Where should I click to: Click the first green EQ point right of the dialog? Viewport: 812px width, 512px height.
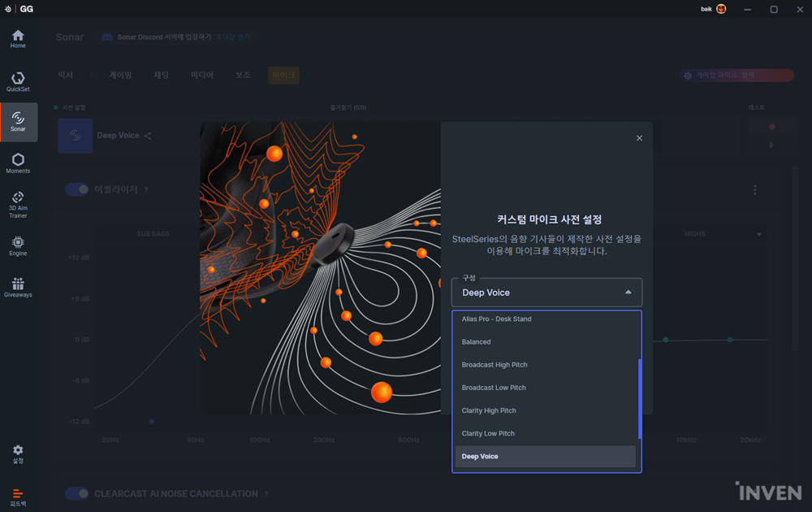[666, 340]
